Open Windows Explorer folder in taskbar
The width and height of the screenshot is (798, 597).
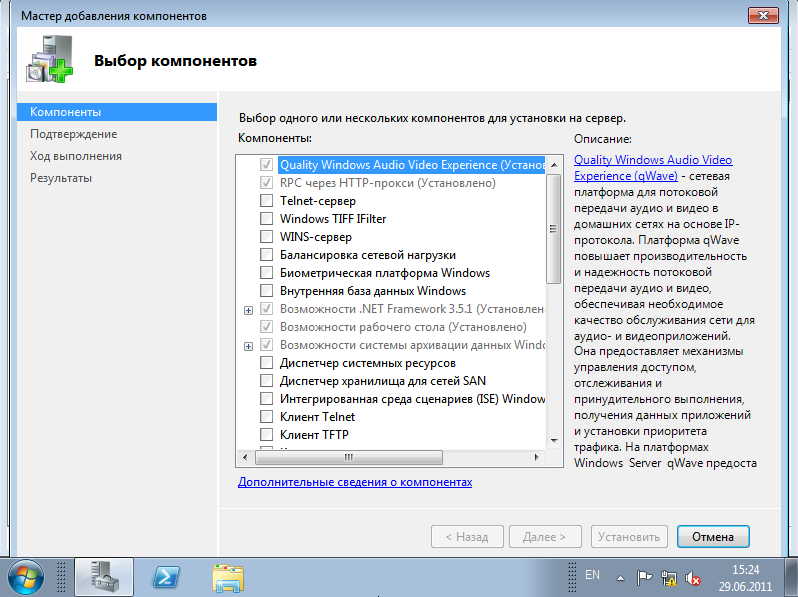tap(228, 578)
